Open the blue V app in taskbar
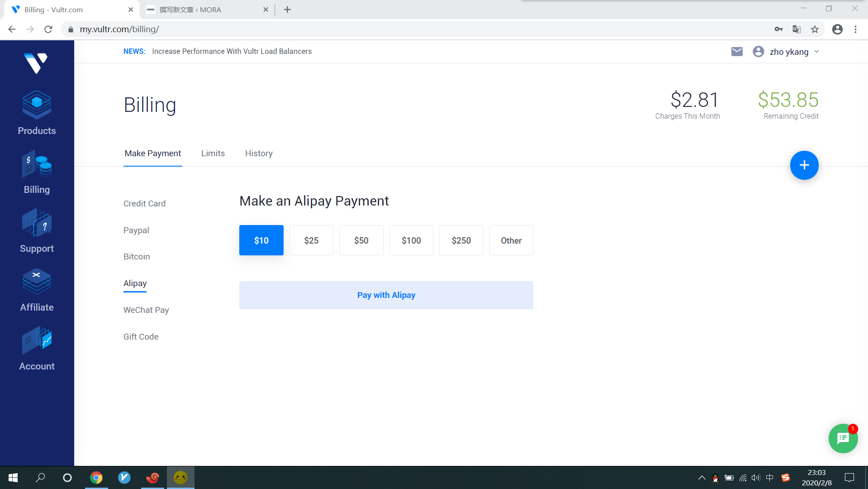 124,478
